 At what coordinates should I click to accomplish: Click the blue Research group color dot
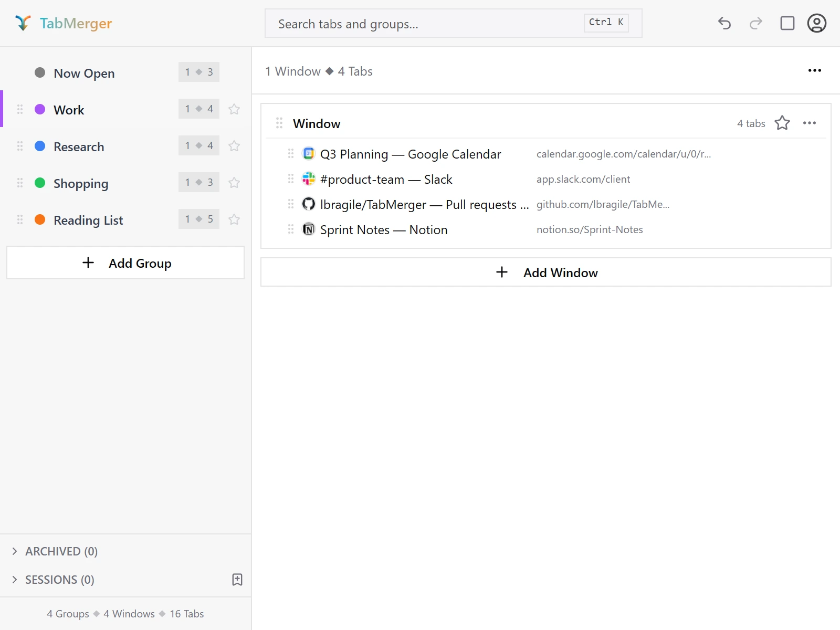40,146
